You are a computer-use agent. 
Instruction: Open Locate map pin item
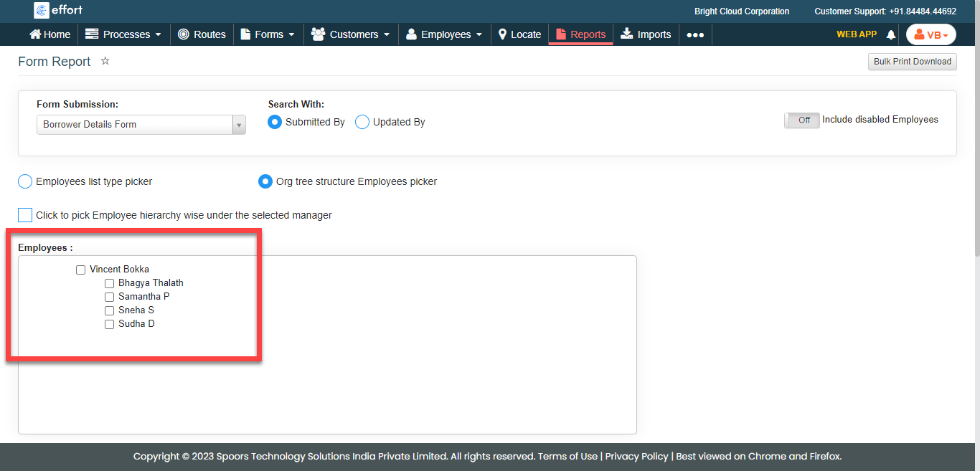(x=503, y=34)
